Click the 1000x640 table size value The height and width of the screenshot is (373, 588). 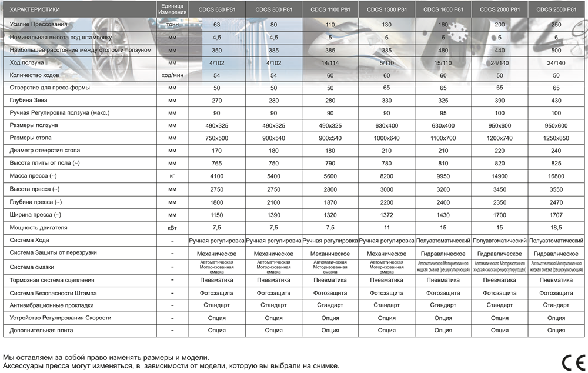coord(387,138)
